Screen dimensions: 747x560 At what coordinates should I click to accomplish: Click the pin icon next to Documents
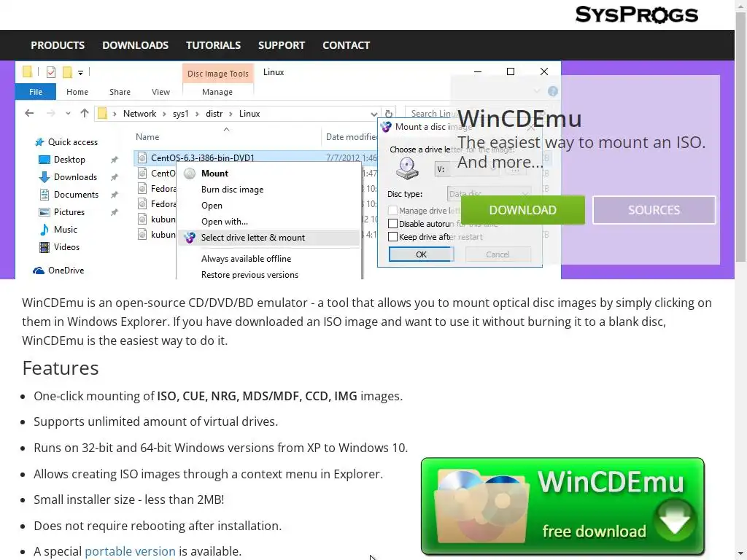point(115,195)
